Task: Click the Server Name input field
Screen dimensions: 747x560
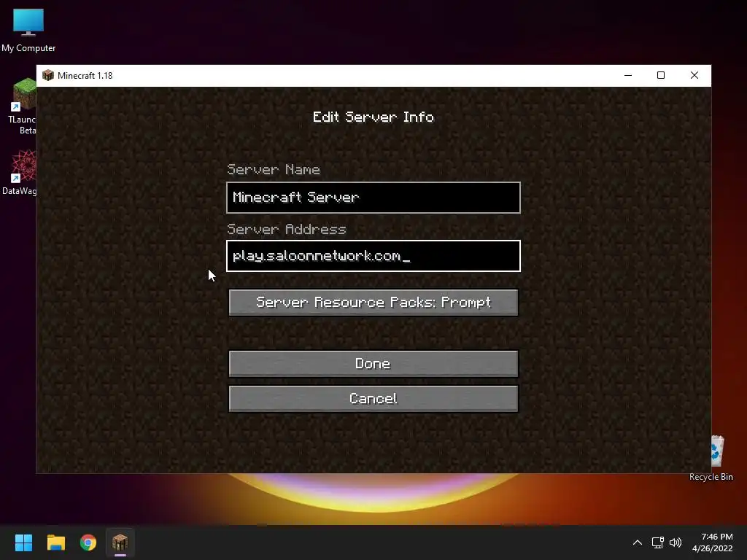Action: (373, 197)
